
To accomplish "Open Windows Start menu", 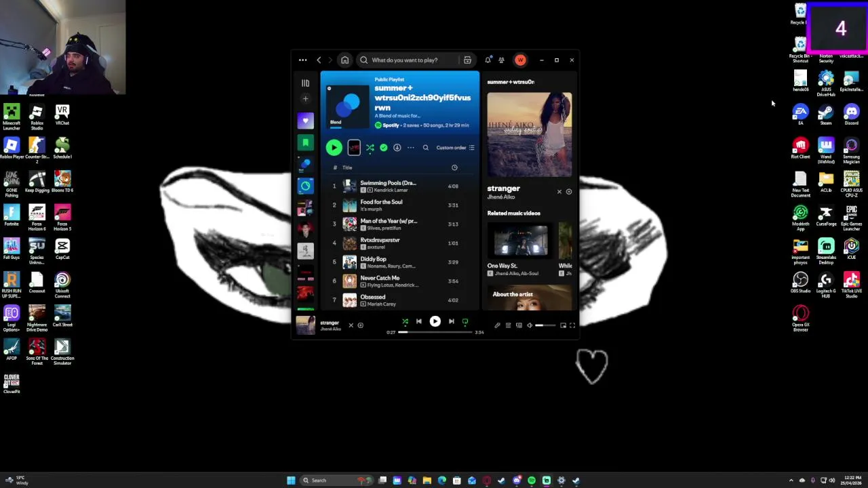I will pyautogui.click(x=291, y=481).
